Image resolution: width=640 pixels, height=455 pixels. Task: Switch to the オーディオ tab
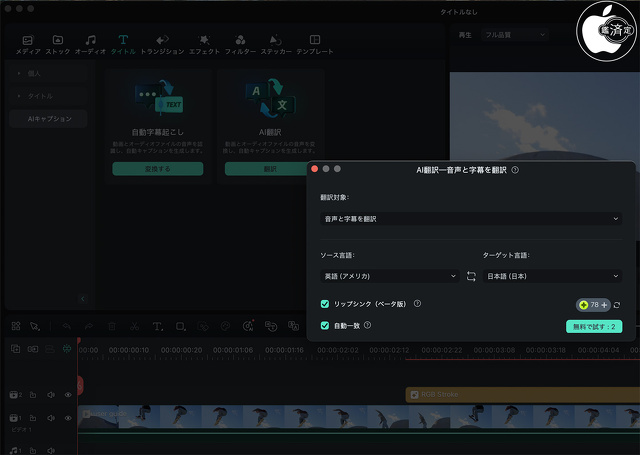(x=90, y=44)
